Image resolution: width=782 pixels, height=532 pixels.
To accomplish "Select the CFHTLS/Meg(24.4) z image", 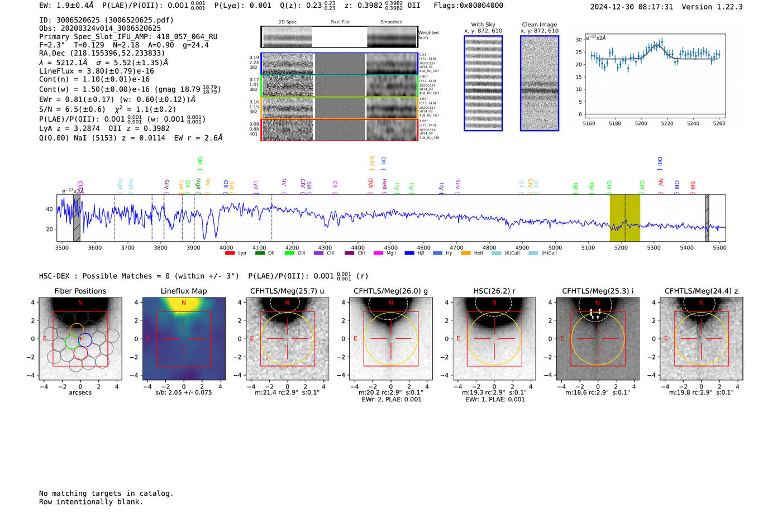I will [x=701, y=339].
